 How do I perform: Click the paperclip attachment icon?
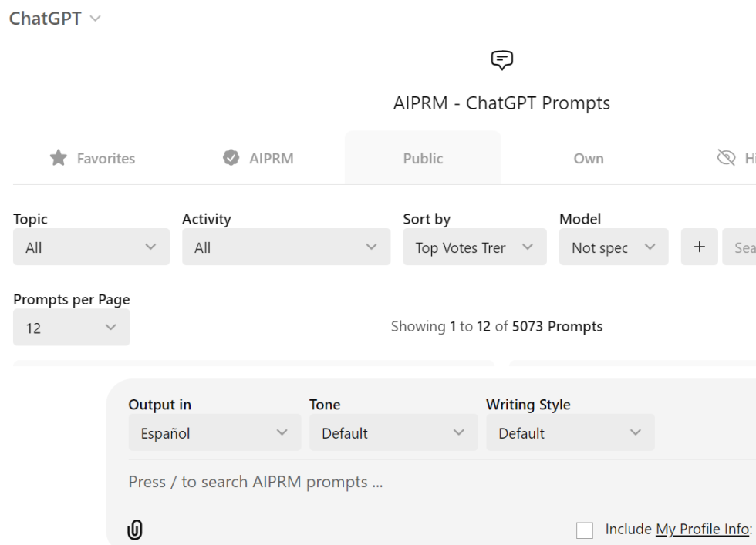[134, 530]
